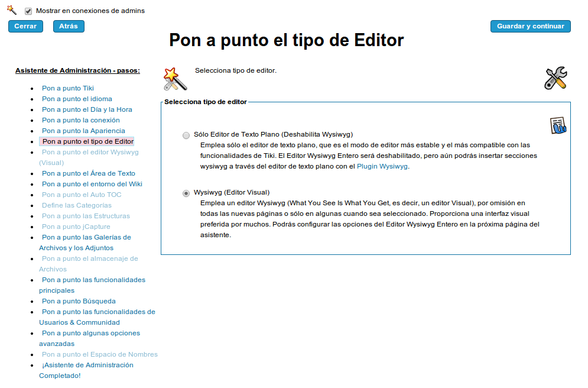Open 'Pon a punto el idioma' step
The image size is (588, 388).
(x=77, y=99)
